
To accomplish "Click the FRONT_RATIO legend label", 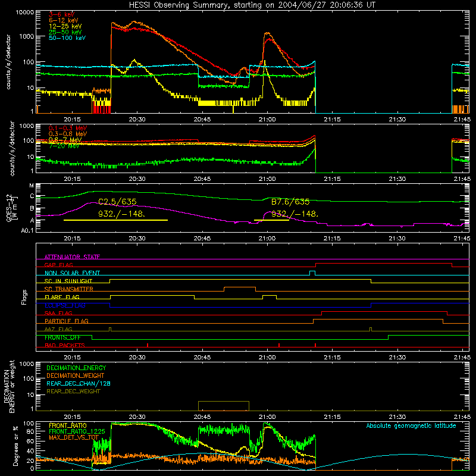I will click(x=68, y=425).
